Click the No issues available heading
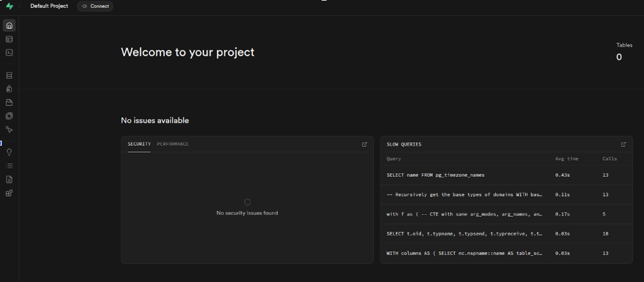This screenshot has width=644, height=282. pyautogui.click(x=155, y=121)
